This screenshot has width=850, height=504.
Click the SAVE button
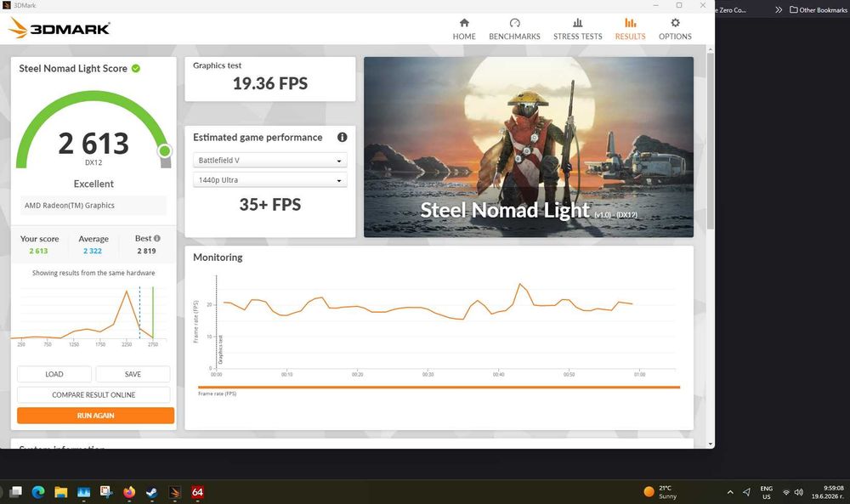point(133,374)
